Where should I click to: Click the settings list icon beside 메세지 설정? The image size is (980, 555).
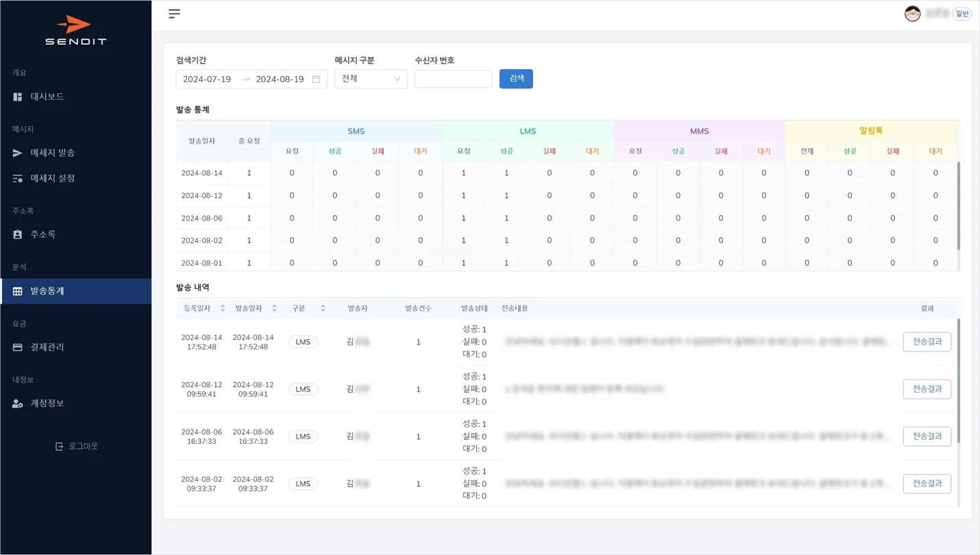pos(18,178)
